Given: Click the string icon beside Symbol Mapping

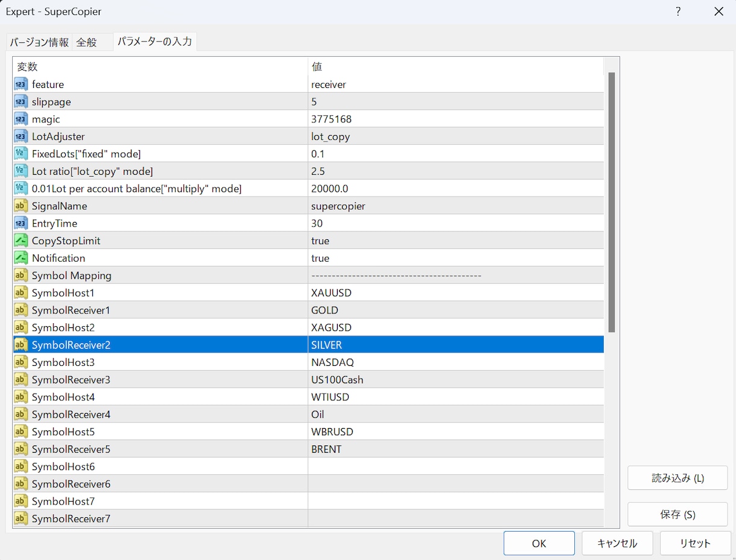Looking at the screenshot, I should click(21, 275).
